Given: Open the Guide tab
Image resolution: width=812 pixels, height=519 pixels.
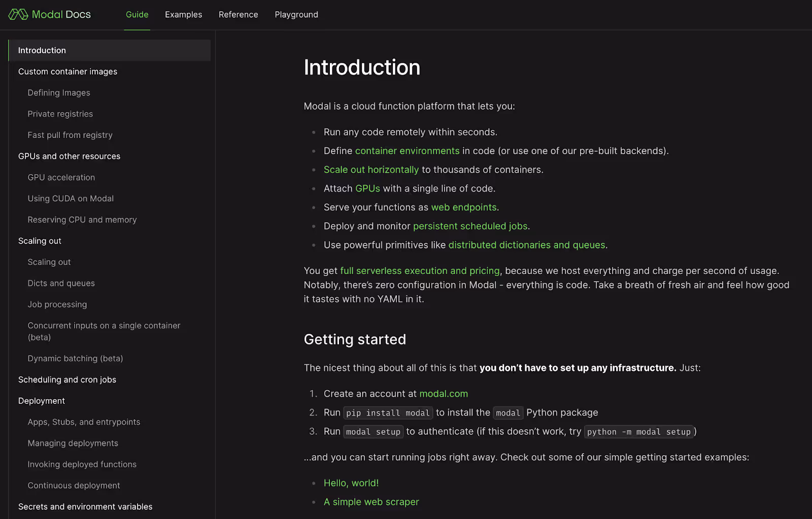Looking at the screenshot, I should (x=137, y=15).
